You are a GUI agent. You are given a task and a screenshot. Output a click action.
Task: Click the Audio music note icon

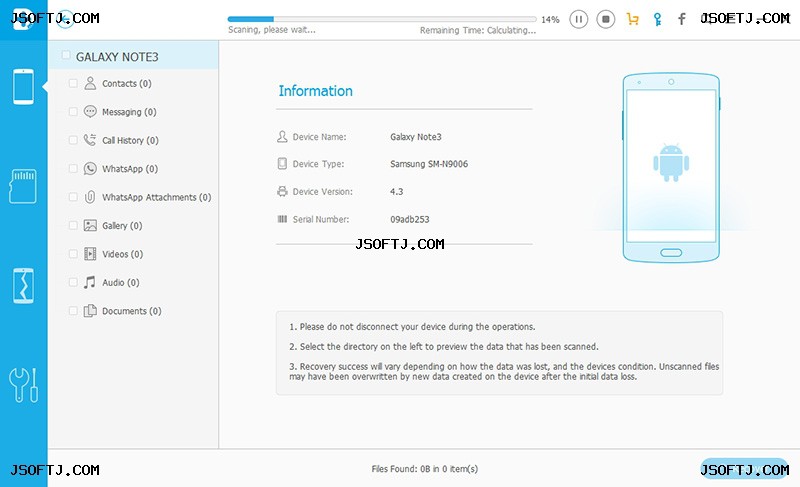pos(90,282)
